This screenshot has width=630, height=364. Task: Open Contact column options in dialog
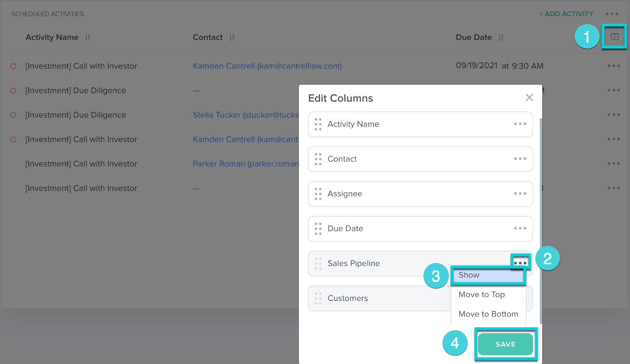coord(520,159)
